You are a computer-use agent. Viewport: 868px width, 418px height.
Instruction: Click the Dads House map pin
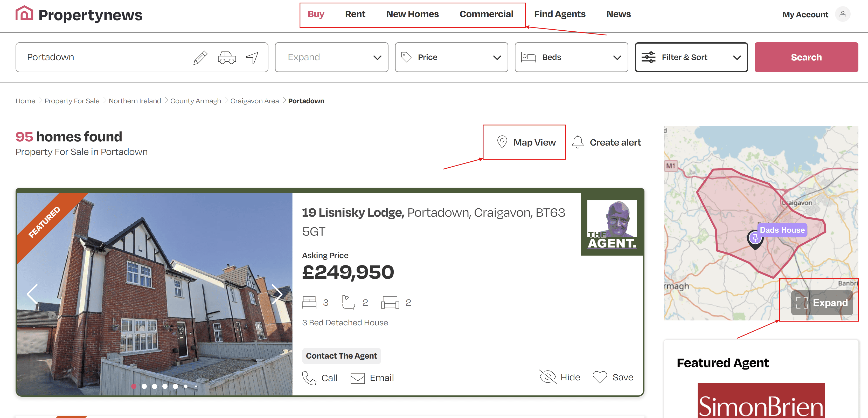pyautogui.click(x=755, y=240)
